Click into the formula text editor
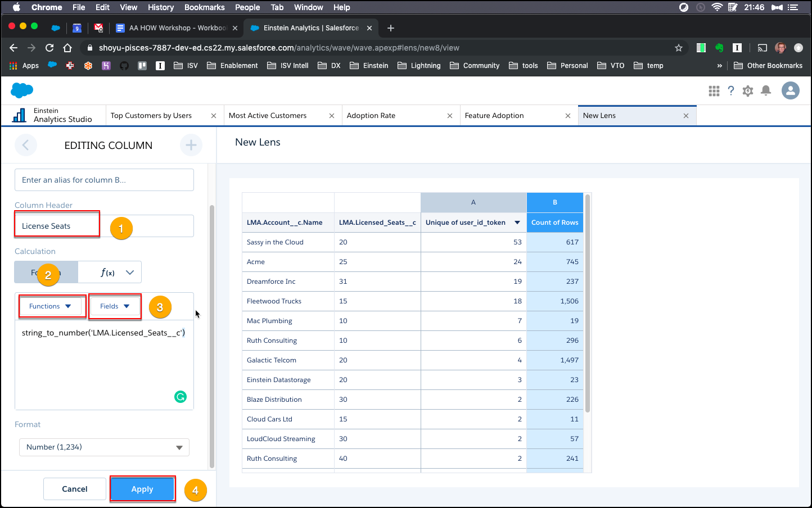This screenshot has width=812, height=508. [x=104, y=365]
